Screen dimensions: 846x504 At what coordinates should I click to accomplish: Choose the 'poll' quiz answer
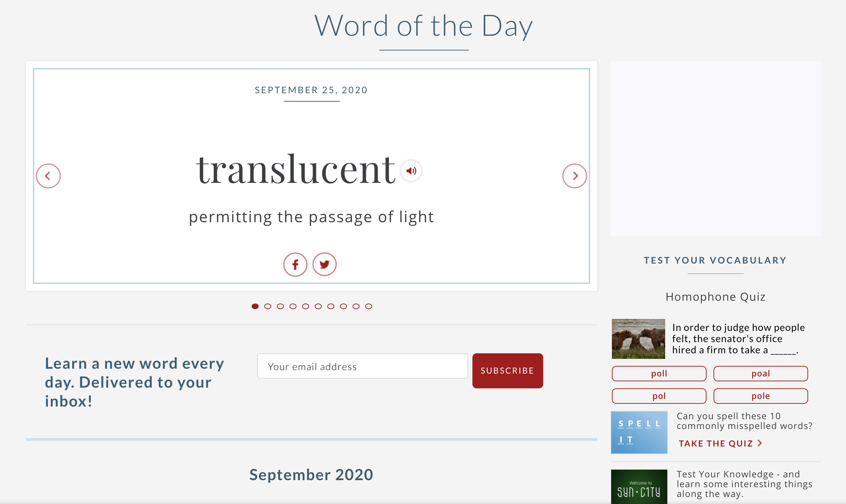(659, 374)
